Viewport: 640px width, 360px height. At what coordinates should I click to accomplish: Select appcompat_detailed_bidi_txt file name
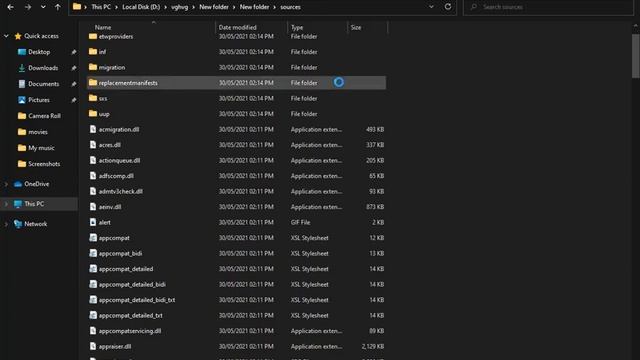[x=137, y=300]
